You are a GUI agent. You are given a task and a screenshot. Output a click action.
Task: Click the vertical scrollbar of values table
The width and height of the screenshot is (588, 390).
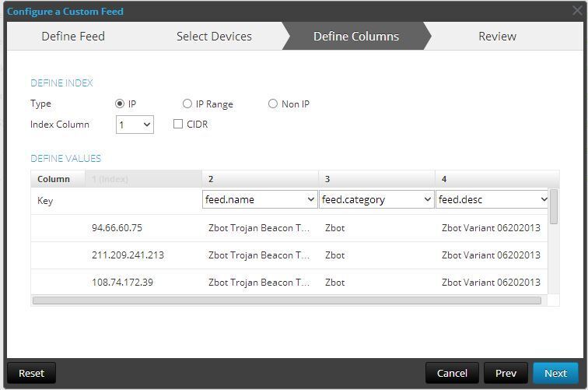coord(554,207)
